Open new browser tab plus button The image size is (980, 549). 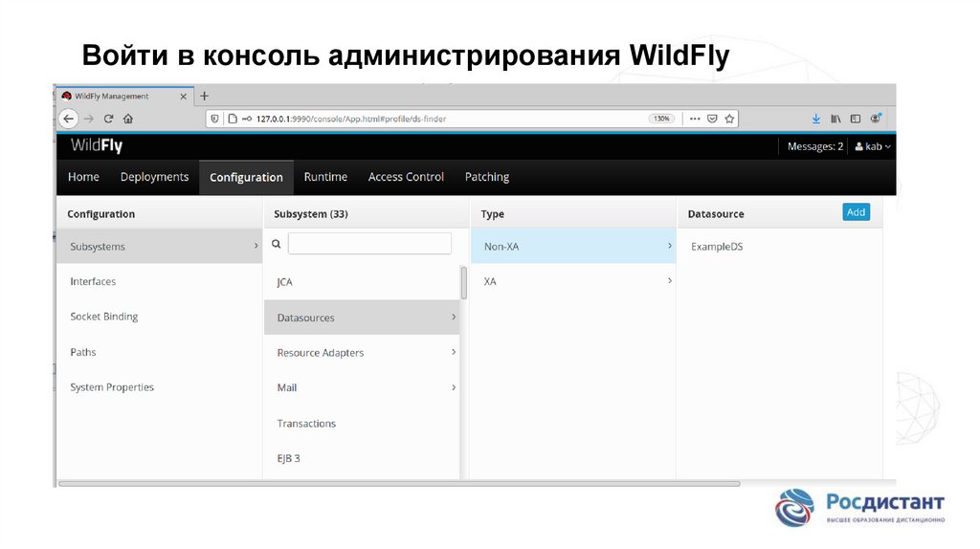(x=205, y=97)
